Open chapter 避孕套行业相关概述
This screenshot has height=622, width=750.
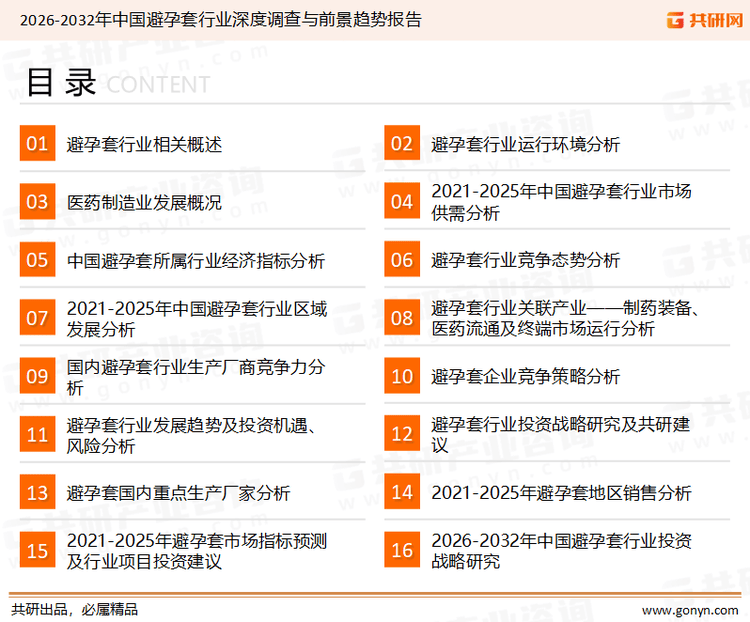[x=144, y=145]
